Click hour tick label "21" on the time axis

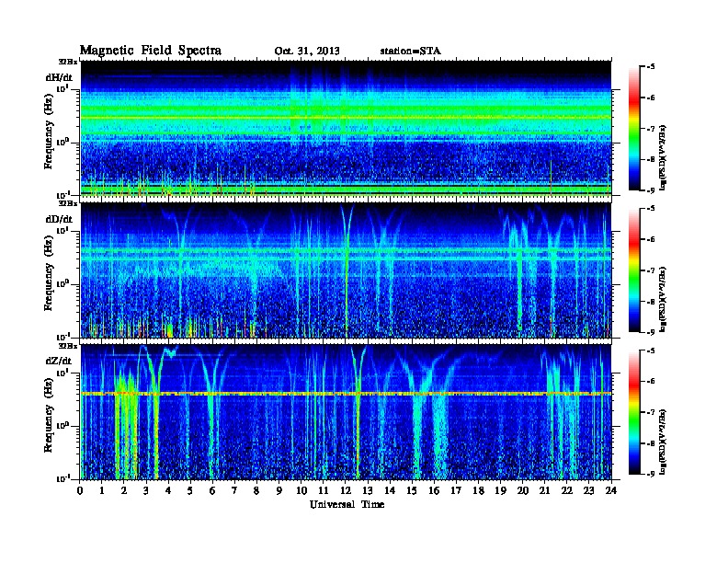click(x=544, y=491)
